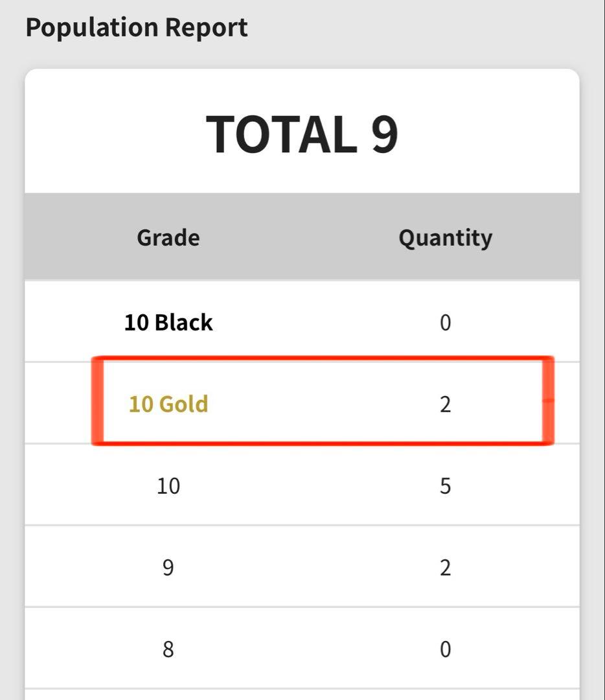Click the word Population in the title
Image resolution: width=605 pixels, height=700 pixels.
[x=91, y=28]
